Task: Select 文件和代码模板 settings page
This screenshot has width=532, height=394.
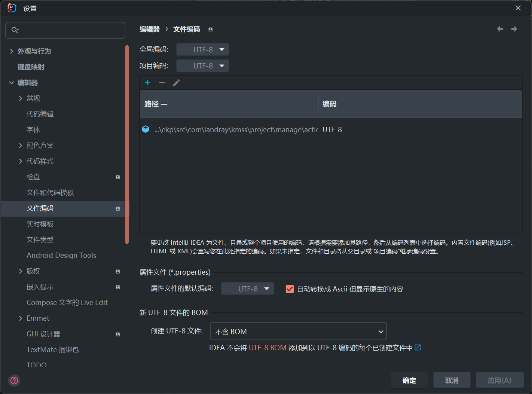Action: coord(50,193)
